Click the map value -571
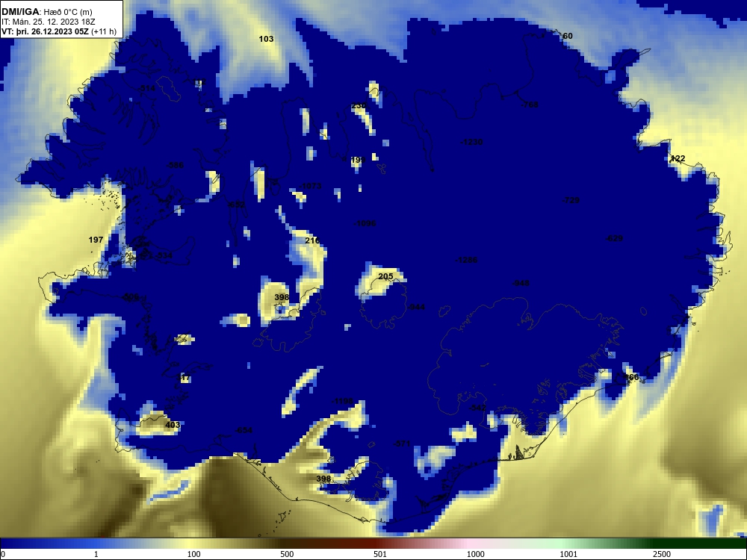This screenshot has width=747, height=560. [402, 444]
